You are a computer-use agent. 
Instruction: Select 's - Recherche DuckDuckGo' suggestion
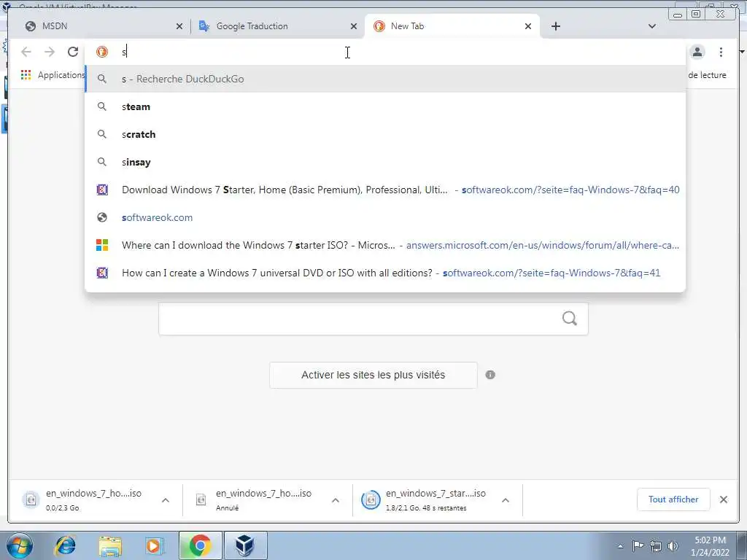tap(385, 79)
